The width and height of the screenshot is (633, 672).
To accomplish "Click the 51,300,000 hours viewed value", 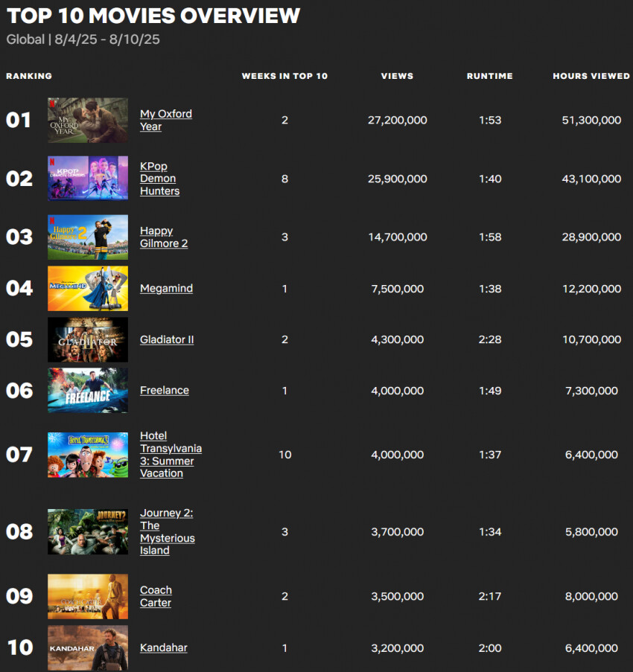I will pyautogui.click(x=591, y=120).
